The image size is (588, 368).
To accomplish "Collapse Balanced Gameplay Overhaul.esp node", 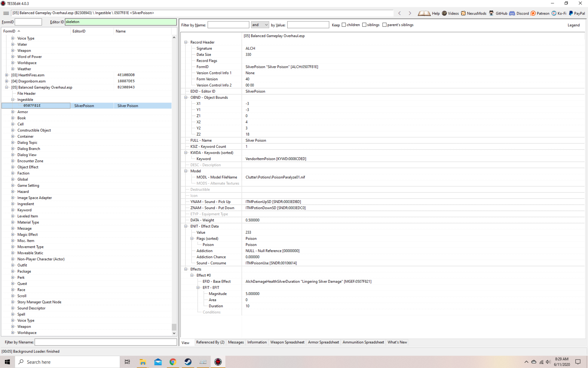I will [6, 87].
